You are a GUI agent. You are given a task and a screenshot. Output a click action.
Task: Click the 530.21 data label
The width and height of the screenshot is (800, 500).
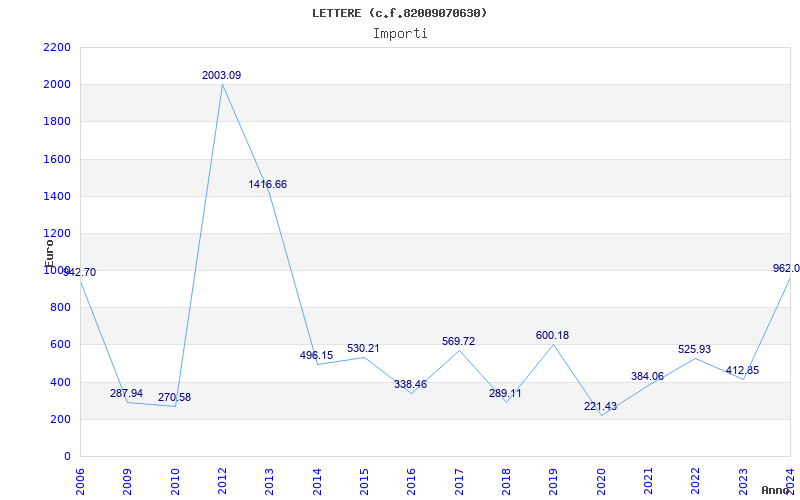tap(363, 348)
